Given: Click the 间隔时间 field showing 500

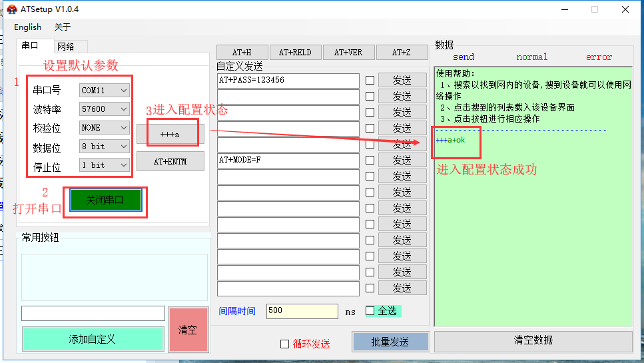Looking at the screenshot, I should click(302, 311).
